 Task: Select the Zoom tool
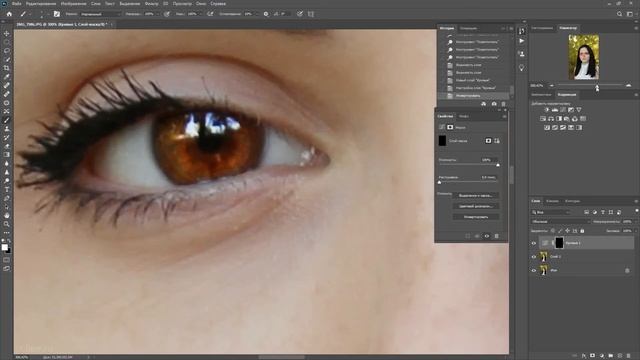(x=7, y=224)
